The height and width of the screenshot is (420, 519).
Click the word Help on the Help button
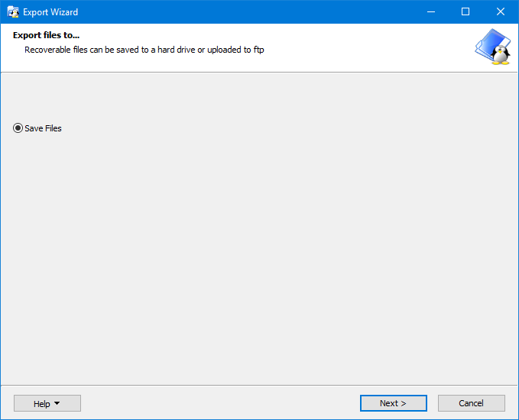pyautogui.click(x=42, y=404)
